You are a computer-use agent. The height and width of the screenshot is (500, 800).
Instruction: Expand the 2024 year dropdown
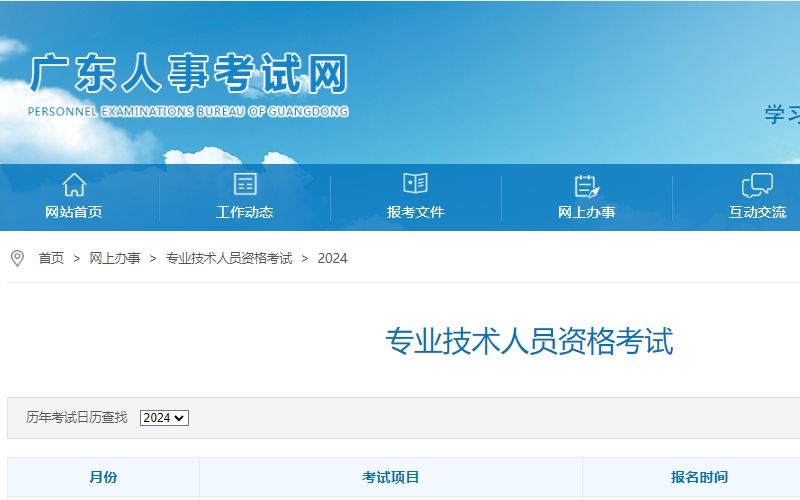[x=164, y=418]
